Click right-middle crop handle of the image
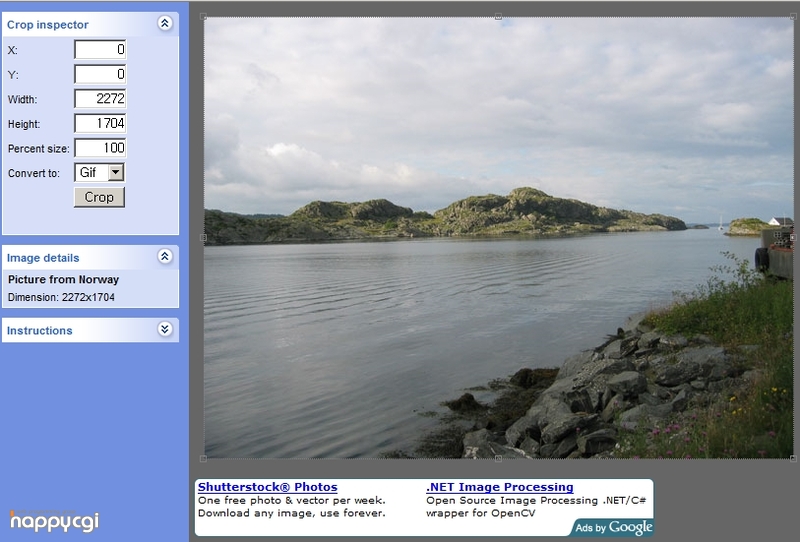800x542 pixels. pos(793,237)
